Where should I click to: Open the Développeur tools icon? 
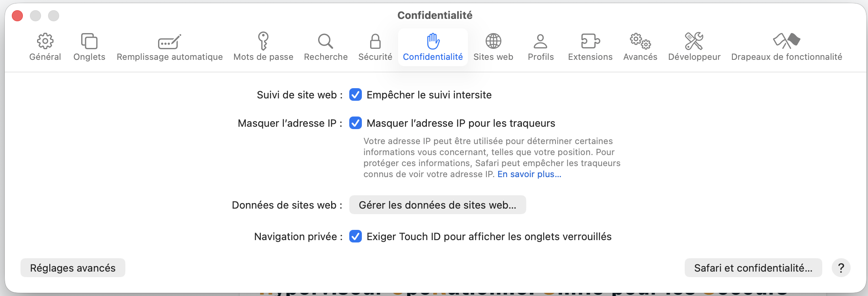click(694, 41)
